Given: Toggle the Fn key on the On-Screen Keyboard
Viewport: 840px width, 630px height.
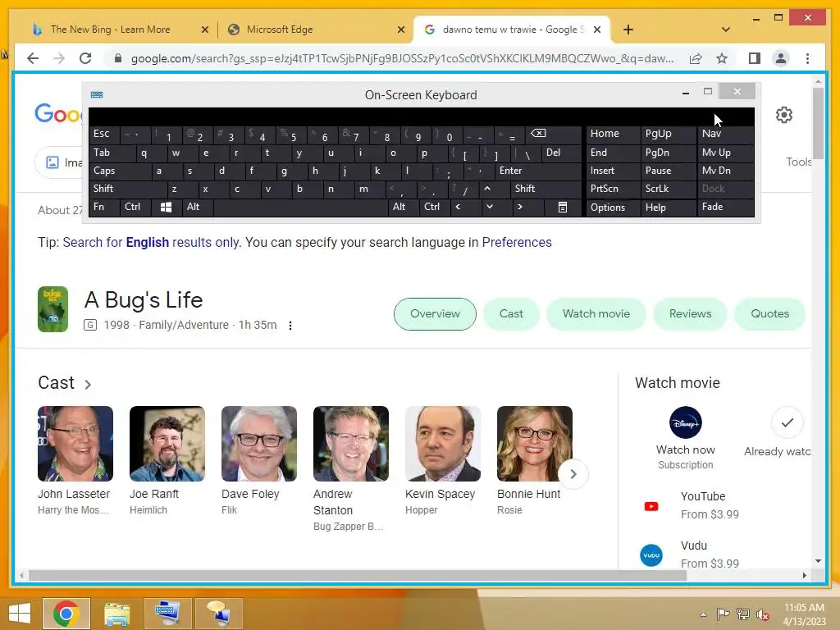Looking at the screenshot, I should point(104,207).
